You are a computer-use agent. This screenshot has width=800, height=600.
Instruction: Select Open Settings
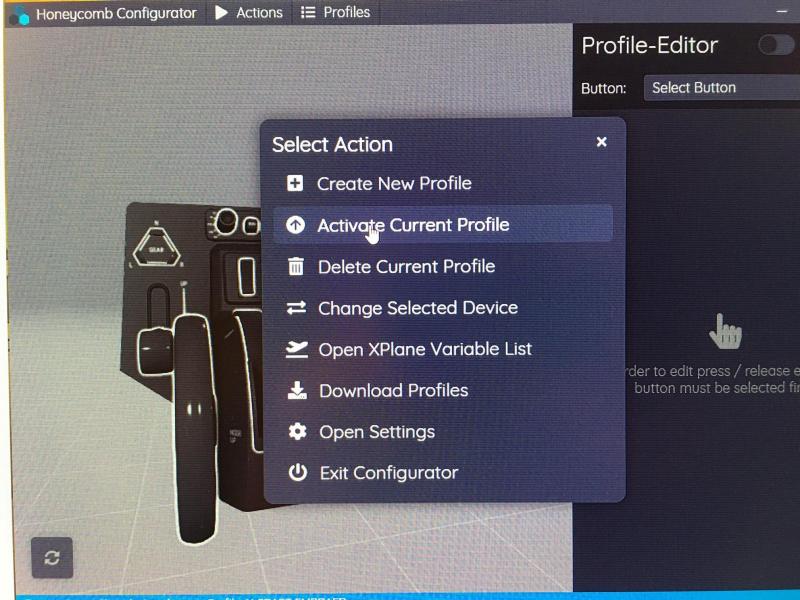pyautogui.click(x=443, y=432)
